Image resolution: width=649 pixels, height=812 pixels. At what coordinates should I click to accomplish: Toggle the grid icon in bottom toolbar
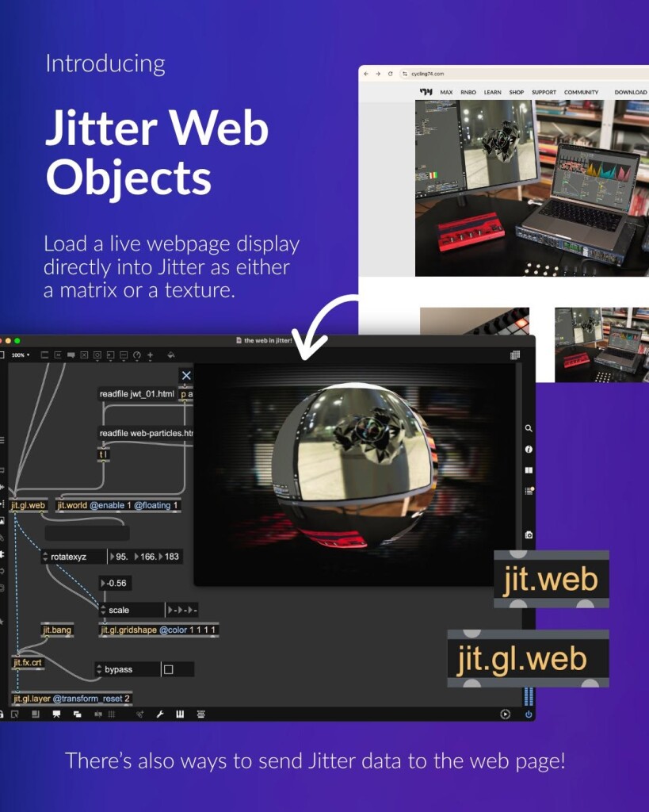[111, 714]
